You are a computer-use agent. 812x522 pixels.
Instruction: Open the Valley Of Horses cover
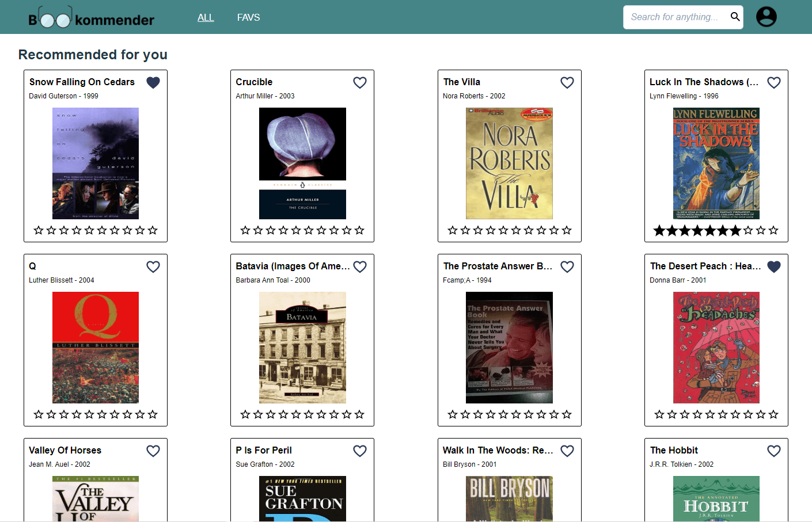[x=96, y=498]
